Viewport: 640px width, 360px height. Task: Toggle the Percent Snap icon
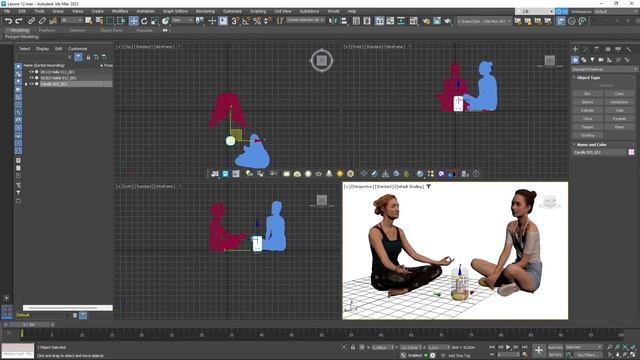tap(257, 21)
